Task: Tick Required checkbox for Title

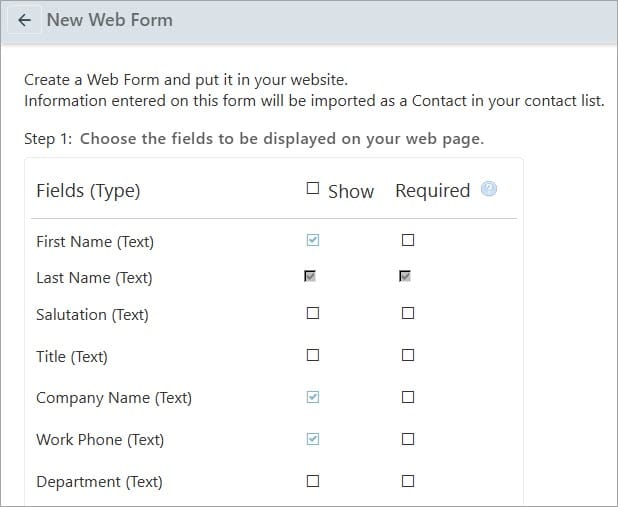Action: click(407, 355)
